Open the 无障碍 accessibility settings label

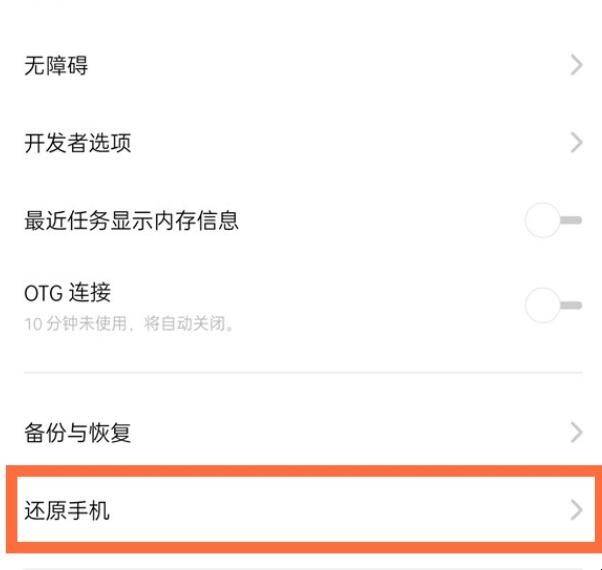(56, 66)
